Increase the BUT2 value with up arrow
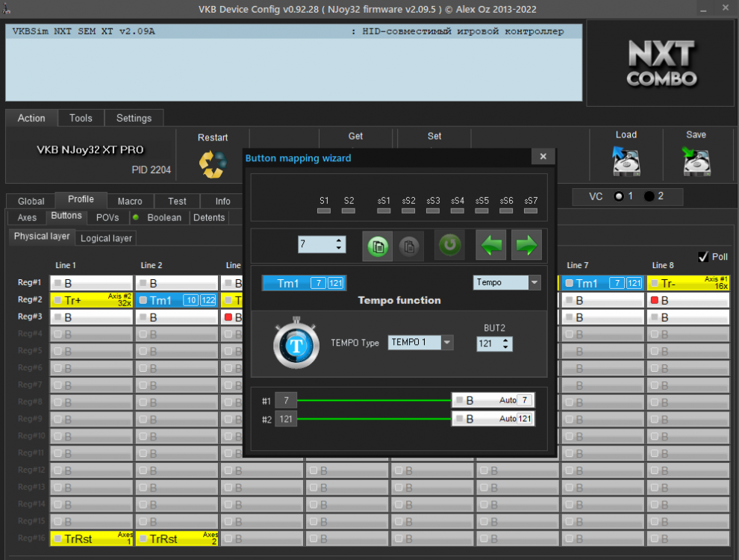739x560 pixels. click(506, 340)
